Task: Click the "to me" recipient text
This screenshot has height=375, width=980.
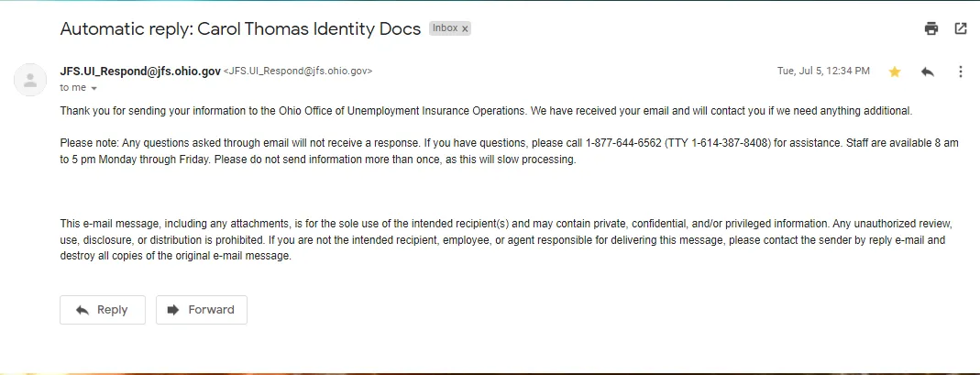Action: tap(72, 87)
